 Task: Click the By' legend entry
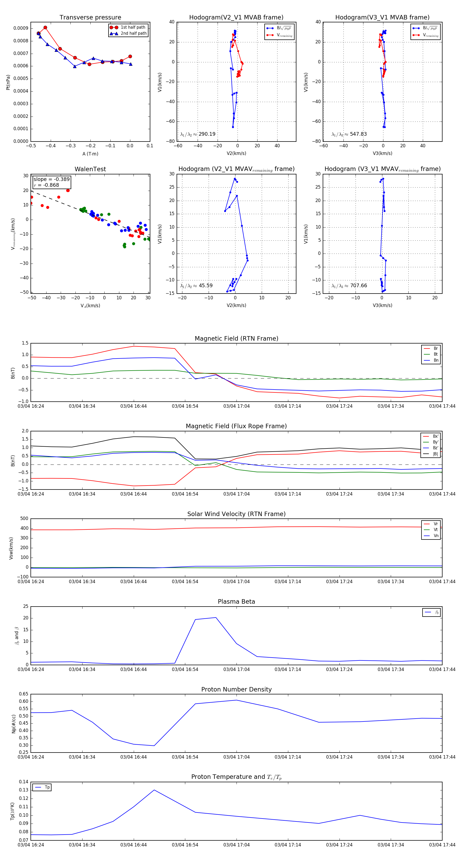pos(431,442)
